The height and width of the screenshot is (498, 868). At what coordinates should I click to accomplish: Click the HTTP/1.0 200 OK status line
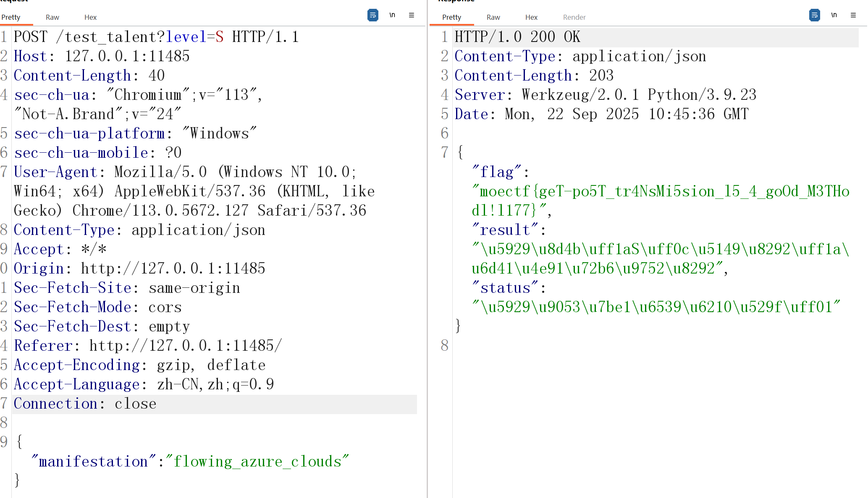point(517,37)
